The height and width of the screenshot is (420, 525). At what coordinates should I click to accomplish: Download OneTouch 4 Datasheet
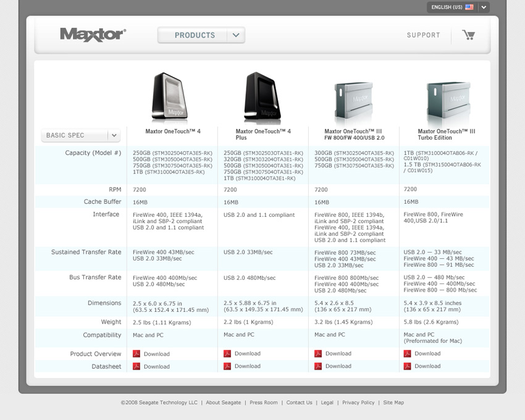tap(157, 367)
